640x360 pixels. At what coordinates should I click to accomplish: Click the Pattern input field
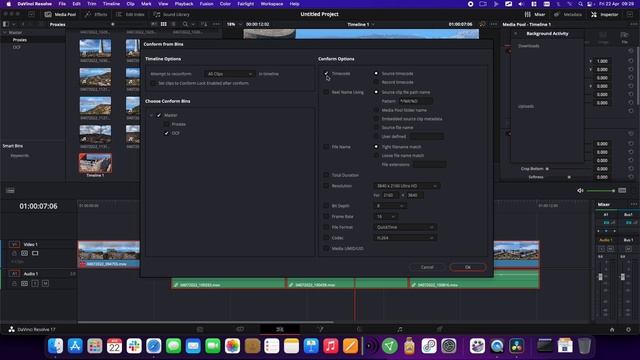[x=416, y=101]
